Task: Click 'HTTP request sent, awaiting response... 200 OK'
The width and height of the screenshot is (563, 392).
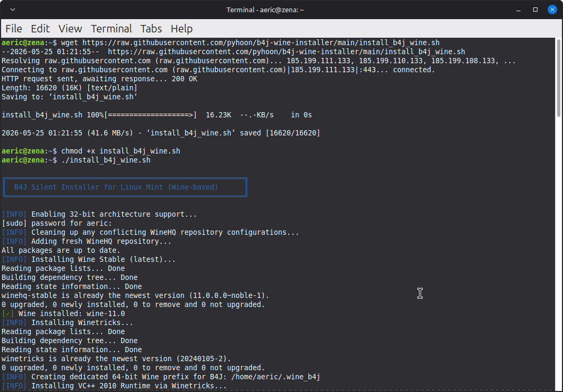Action: [99, 79]
